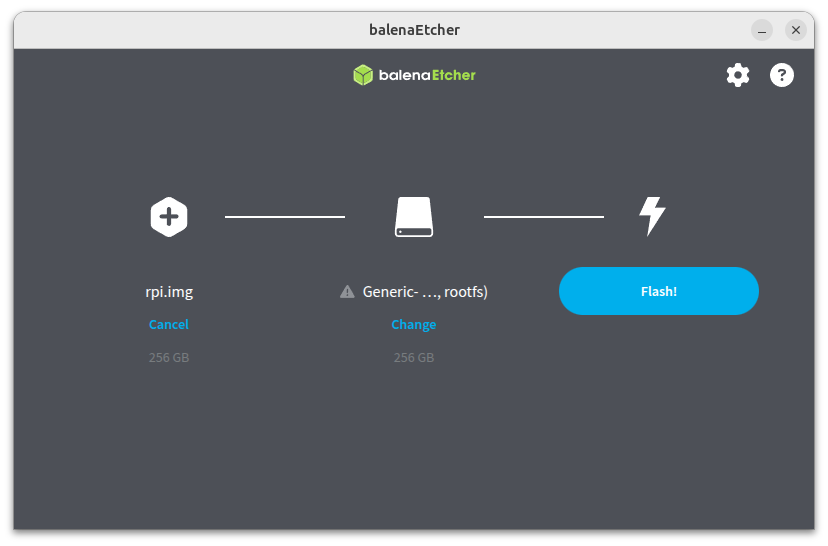Click the balenaEtcher window title bar
This screenshot has width=828, height=546.
[414, 29]
